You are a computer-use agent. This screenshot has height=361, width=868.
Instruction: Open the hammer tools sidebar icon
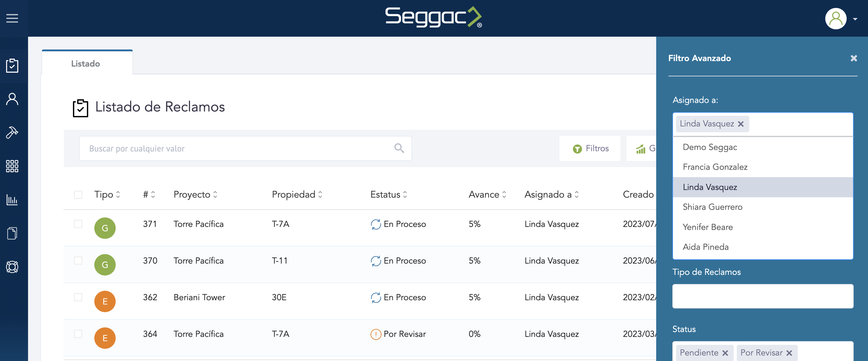coord(12,133)
